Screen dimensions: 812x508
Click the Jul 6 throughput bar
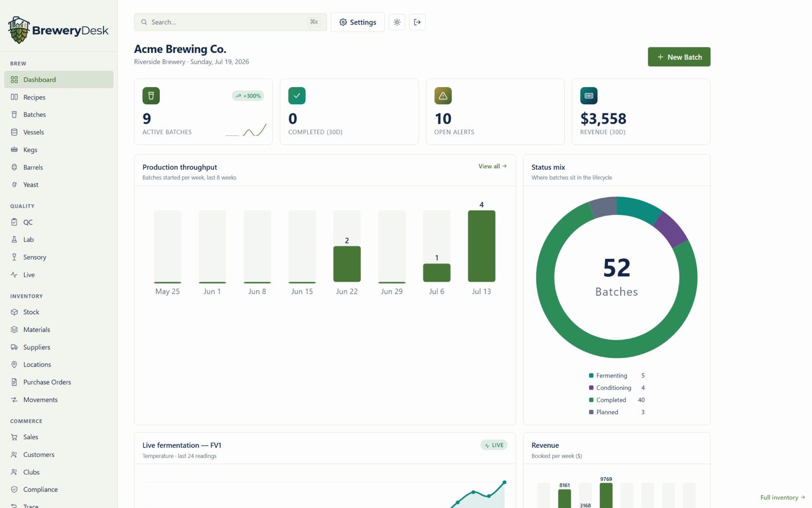click(437, 273)
